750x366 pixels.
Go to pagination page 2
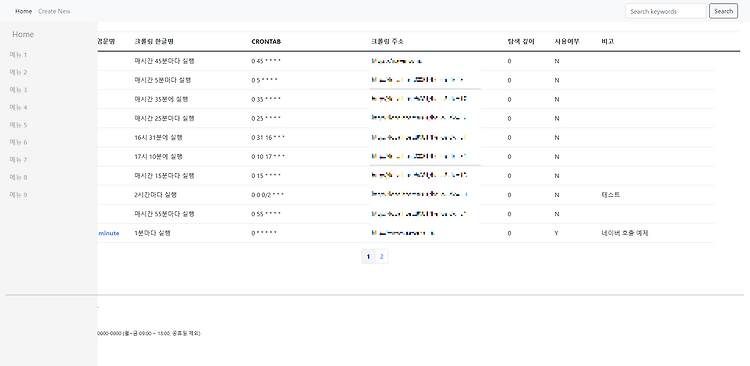click(382, 256)
